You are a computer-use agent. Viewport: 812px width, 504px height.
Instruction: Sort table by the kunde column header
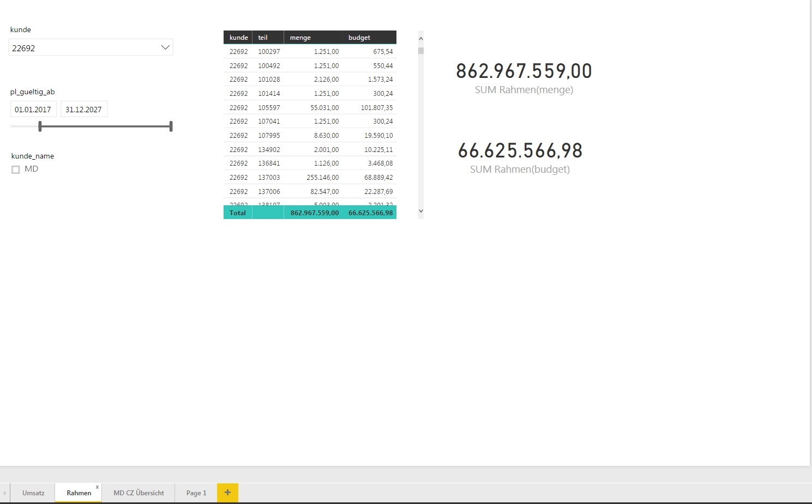click(x=238, y=38)
